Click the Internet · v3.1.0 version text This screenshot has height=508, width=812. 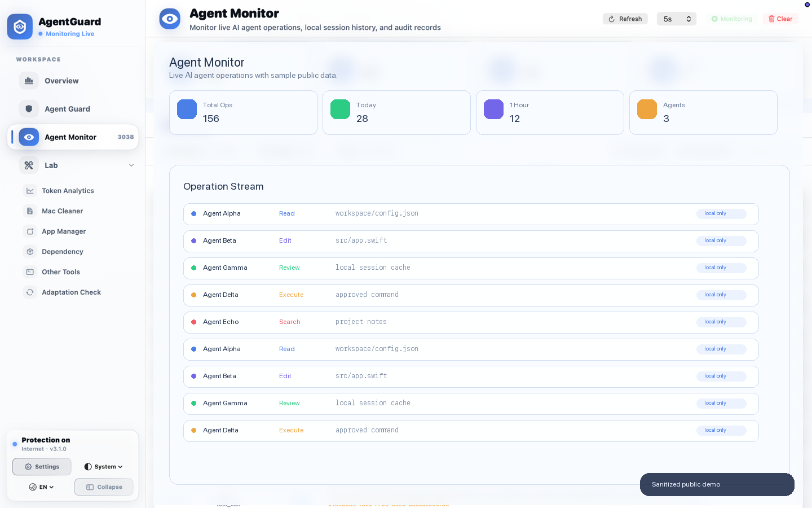click(x=44, y=449)
